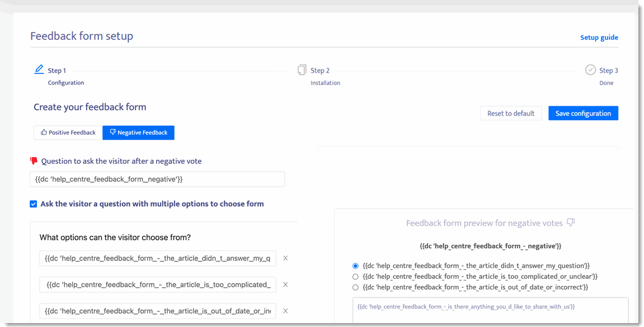Click the Reset to default button

pyautogui.click(x=511, y=113)
